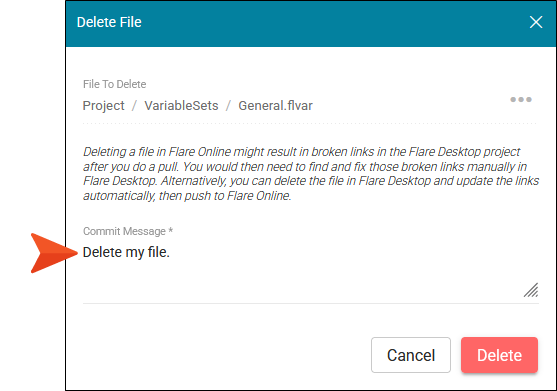Select the General.flvar file name
The height and width of the screenshot is (391, 557).
click(x=275, y=105)
